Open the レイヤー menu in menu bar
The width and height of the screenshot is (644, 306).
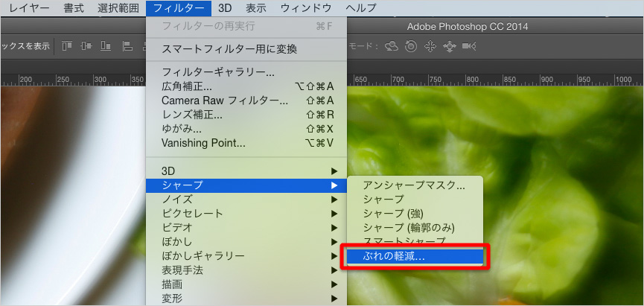(x=29, y=7)
